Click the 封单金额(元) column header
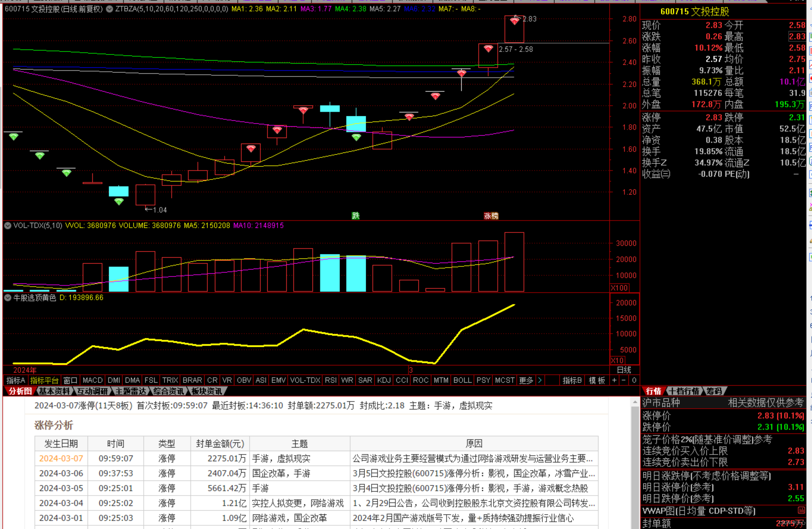Viewport: 812px width, 529px height. 220,444
